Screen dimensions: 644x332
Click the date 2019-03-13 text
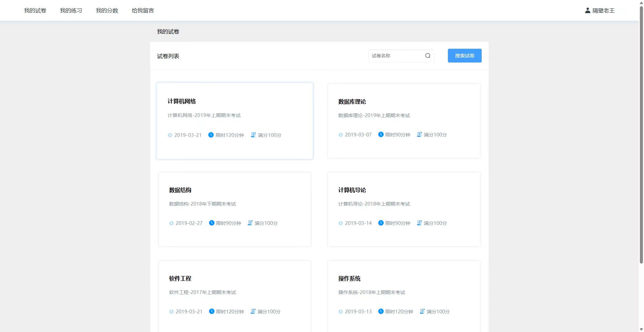[358, 312]
